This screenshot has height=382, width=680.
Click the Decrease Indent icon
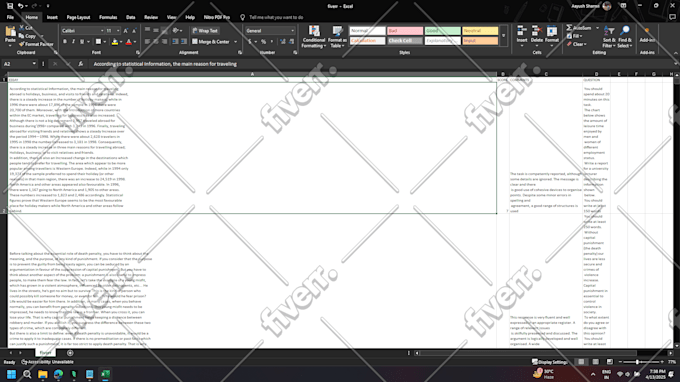[175, 42]
